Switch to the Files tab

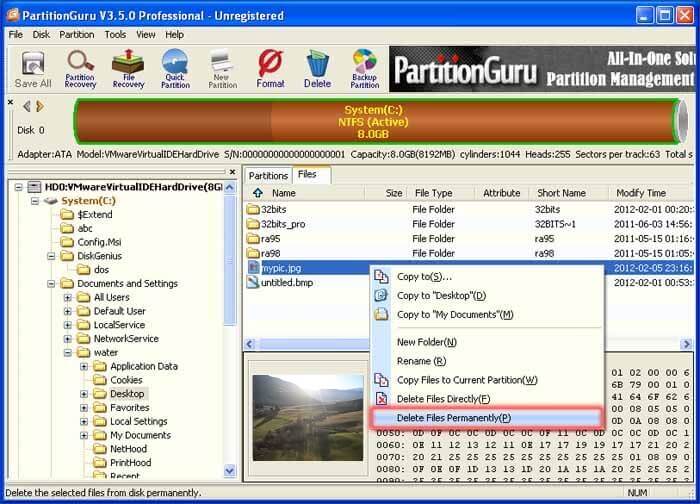312,174
